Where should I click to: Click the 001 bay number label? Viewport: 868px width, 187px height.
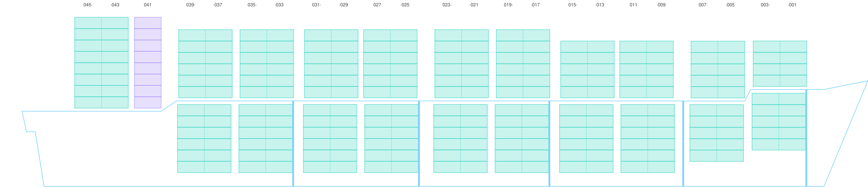pos(792,5)
